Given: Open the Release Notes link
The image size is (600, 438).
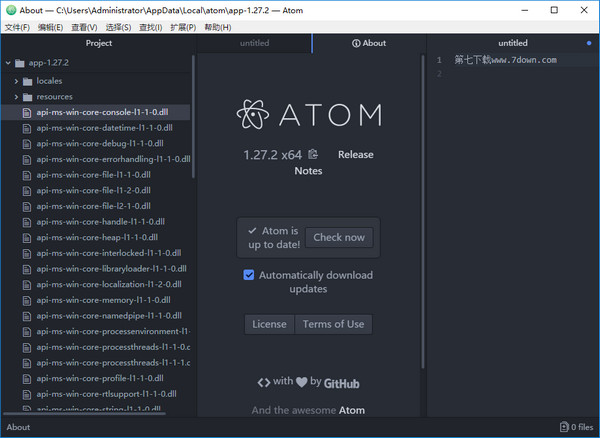Looking at the screenshot, I should click(x=355, y=155).
